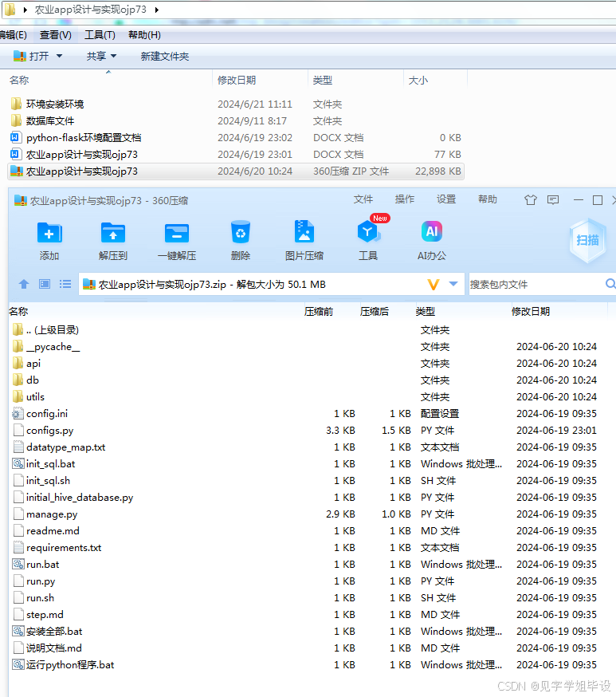The height and width of the screenshot is (697, 616).
Task: Open the 文件 menu in 360压缩
Action: click(363, 199)
